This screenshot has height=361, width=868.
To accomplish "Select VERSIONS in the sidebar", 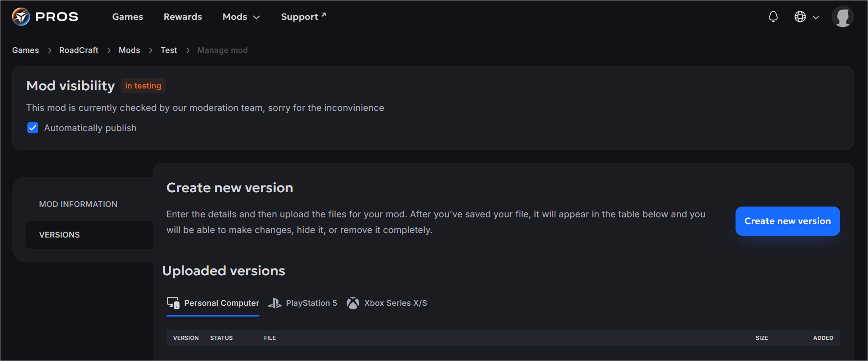I will click(x=59, y=235).
